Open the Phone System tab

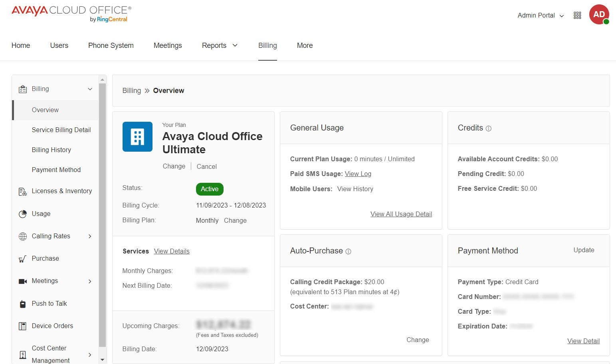click(111, 45)
